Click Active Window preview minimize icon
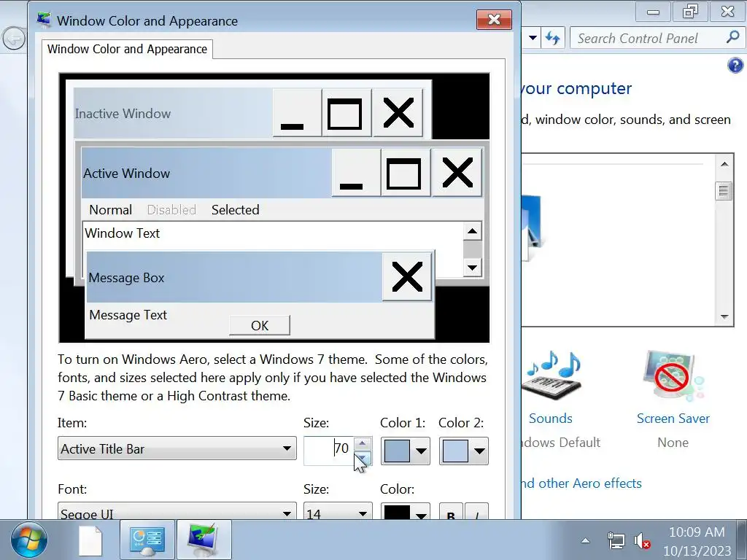Viewport: 747px width, 560px height. (356, 173)
